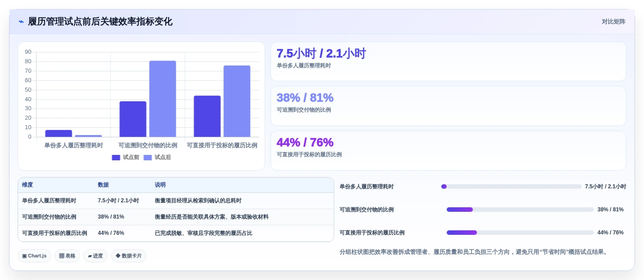Image resolution: width=644 pixels, height=280 pixels.
Task: Click the 对比矩阵 label in header
Action: point(613,22)
